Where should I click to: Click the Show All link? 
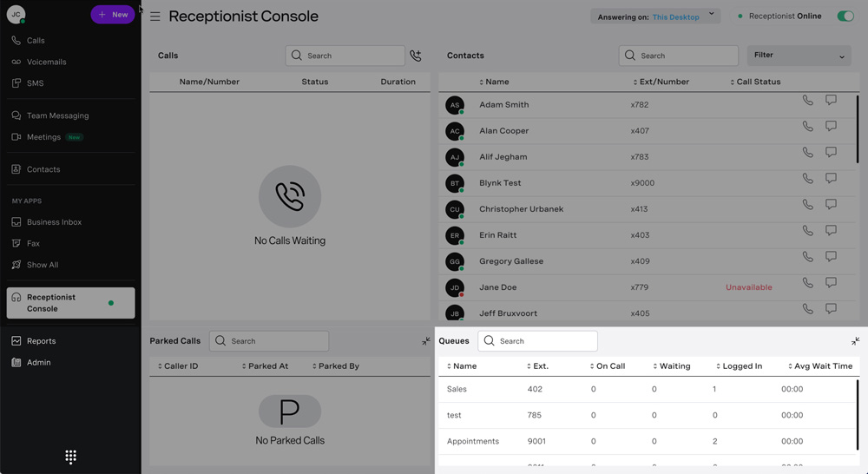pos(43,265)
